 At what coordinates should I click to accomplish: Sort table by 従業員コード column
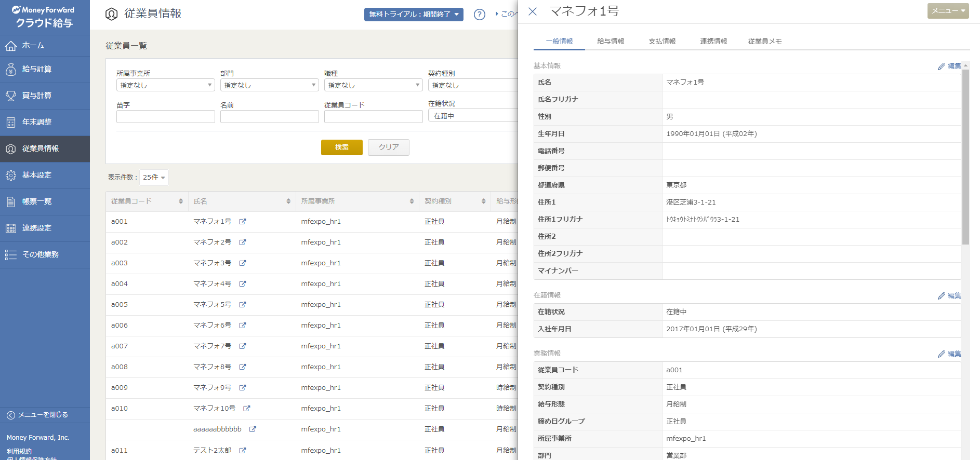180,201
